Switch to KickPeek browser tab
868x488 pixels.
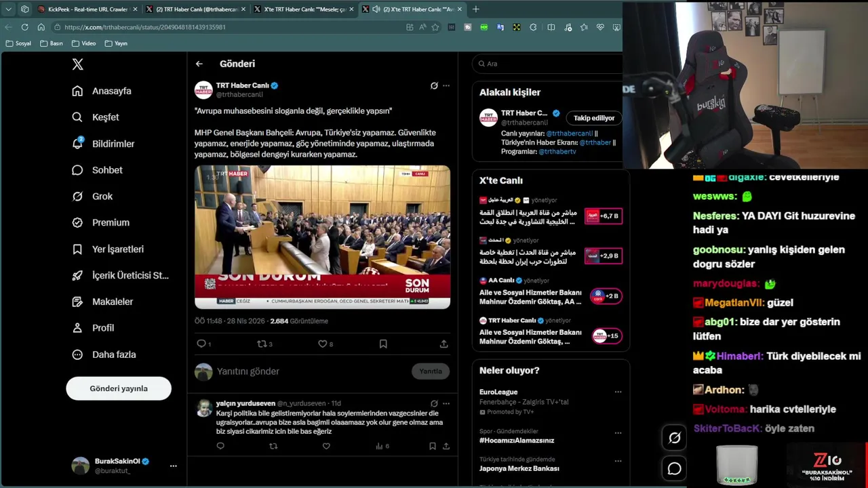[87, 9]
